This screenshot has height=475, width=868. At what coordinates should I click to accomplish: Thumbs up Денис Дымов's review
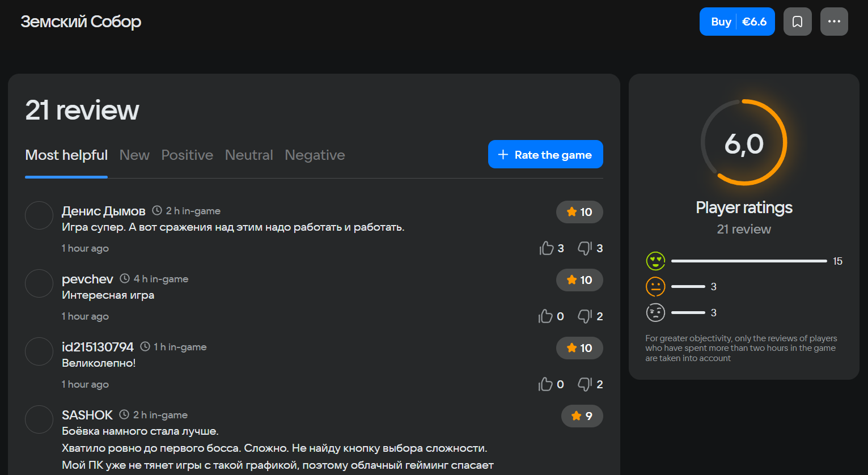click(x=547, y=248)
